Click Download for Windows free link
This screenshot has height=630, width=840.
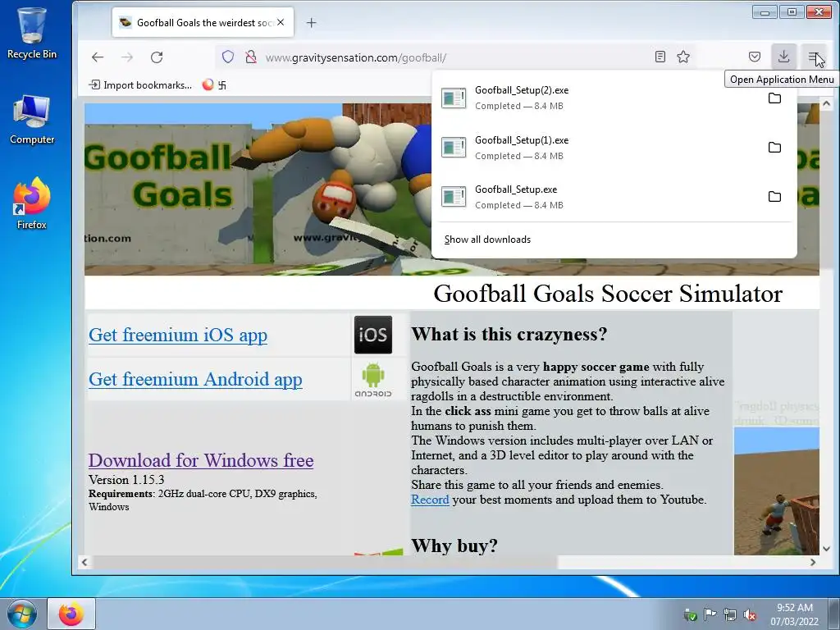tap(201, 460)
